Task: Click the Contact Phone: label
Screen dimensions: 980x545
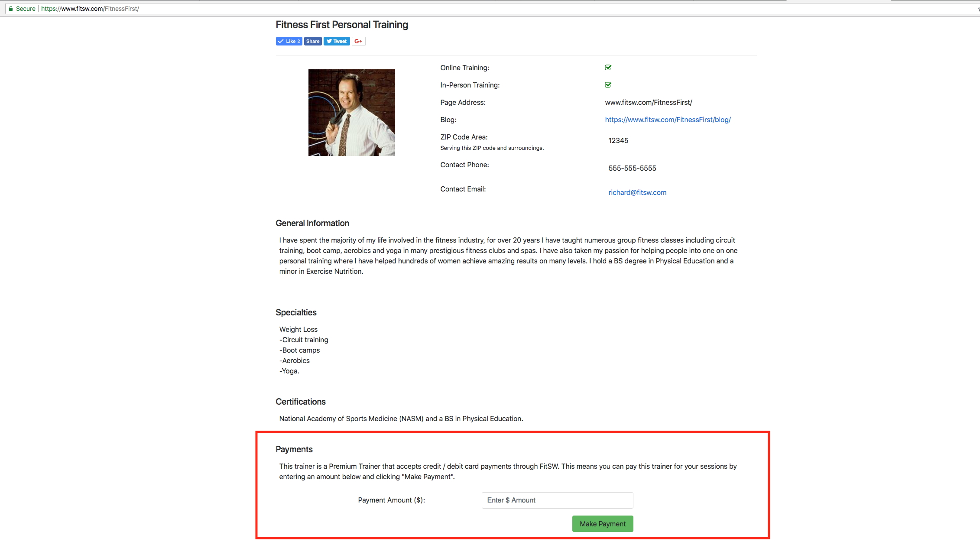Action: tap(465, 165)
